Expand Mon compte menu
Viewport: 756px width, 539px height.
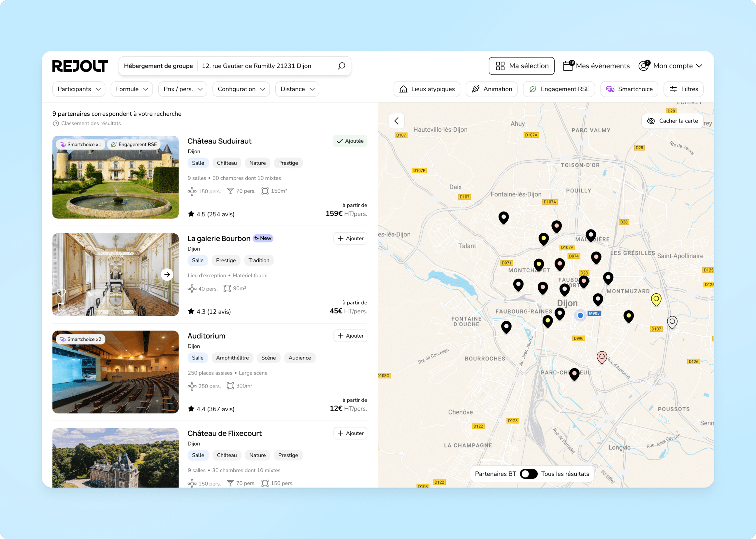[670, 66]
